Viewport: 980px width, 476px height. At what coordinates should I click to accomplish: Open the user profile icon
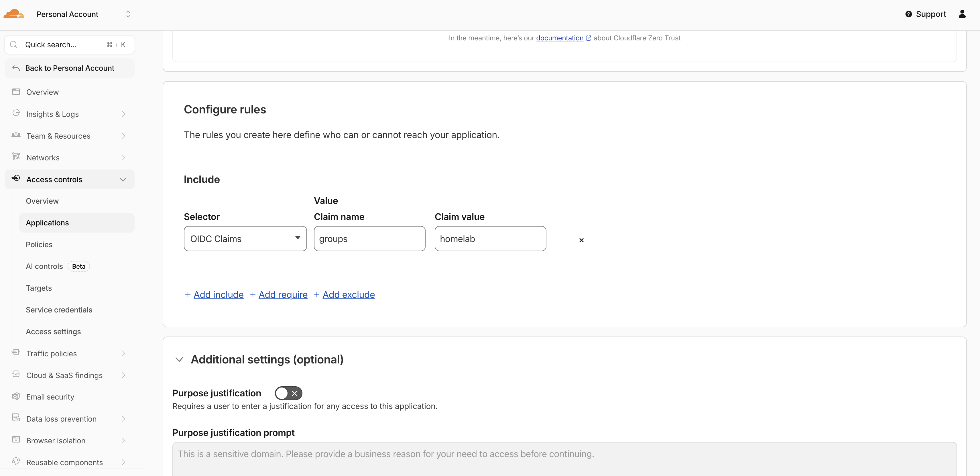(x=962, y=14)
